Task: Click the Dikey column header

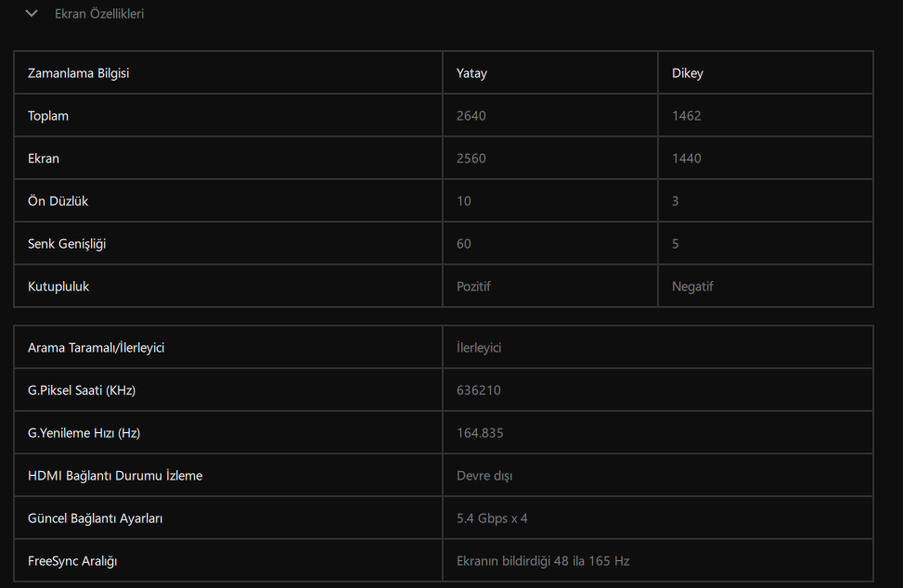Action: point(687,73)
